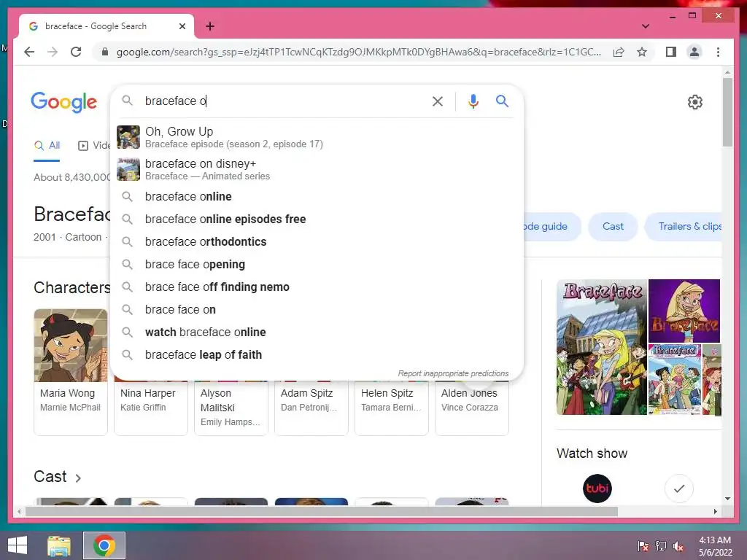The width and height of the screenshot is (747, 560).
Task: Click the blue search magnifier button
Action: (502, 101)
